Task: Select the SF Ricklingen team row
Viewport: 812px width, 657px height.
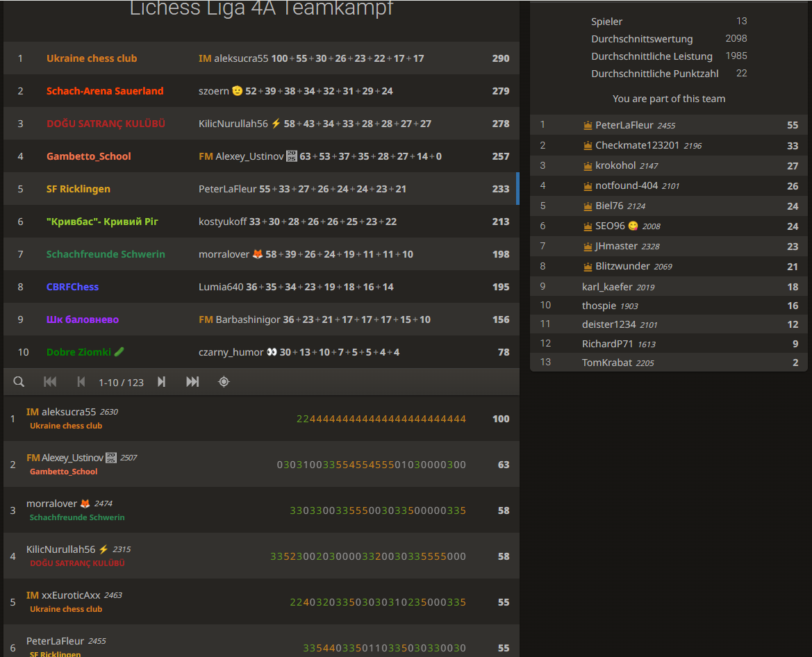Action: pyautogui.click(x=78, y=189)
